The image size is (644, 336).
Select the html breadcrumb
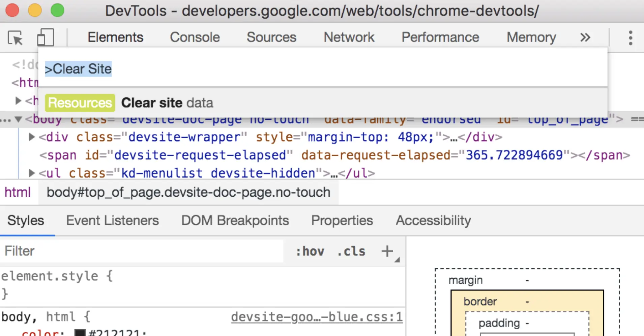18,192
